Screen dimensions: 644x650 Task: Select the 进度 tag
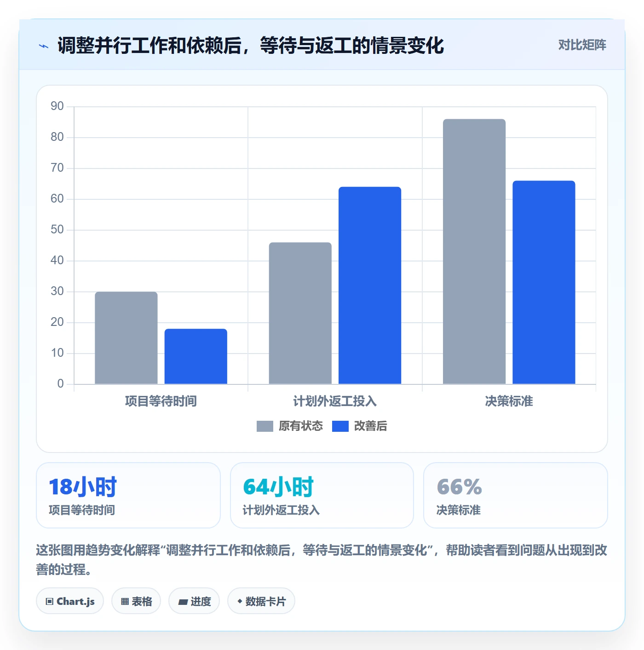point(194,601)
